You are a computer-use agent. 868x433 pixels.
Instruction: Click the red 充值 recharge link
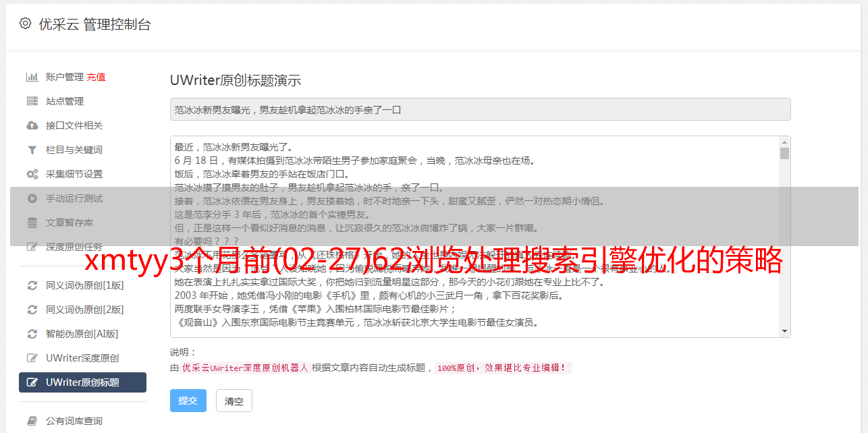[96, 77]
